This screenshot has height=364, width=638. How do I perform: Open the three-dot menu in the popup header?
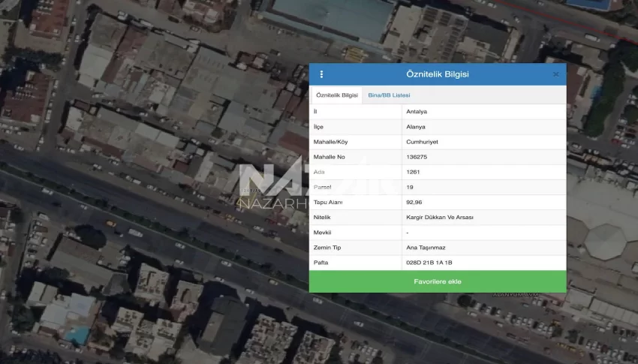[321, 74]
